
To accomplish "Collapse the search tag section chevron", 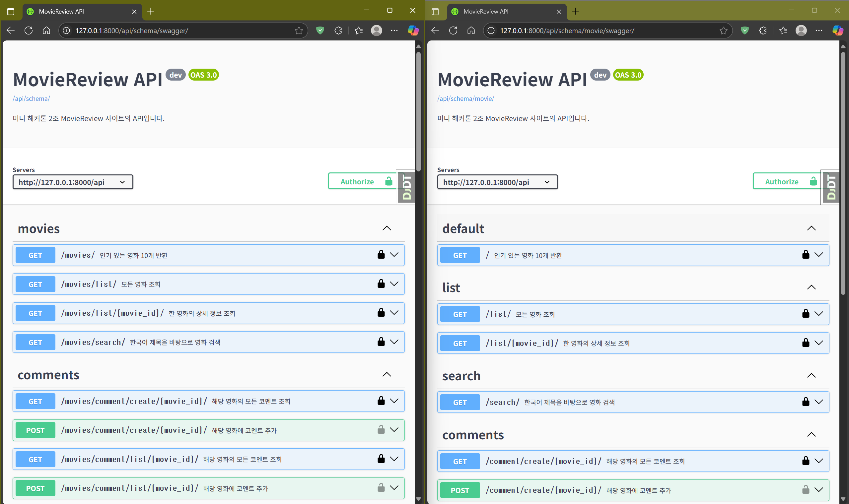I will 811,375.
